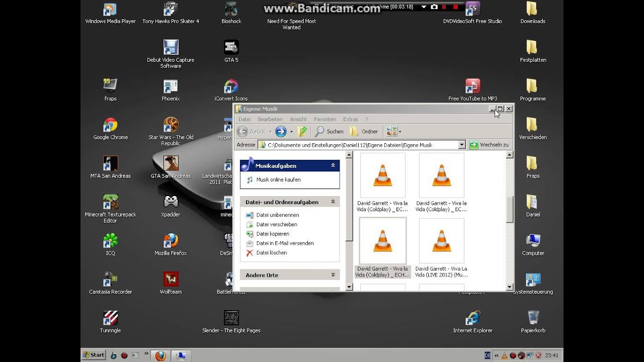Select the Wolfteam desktop icon

(x=171, y=284)
